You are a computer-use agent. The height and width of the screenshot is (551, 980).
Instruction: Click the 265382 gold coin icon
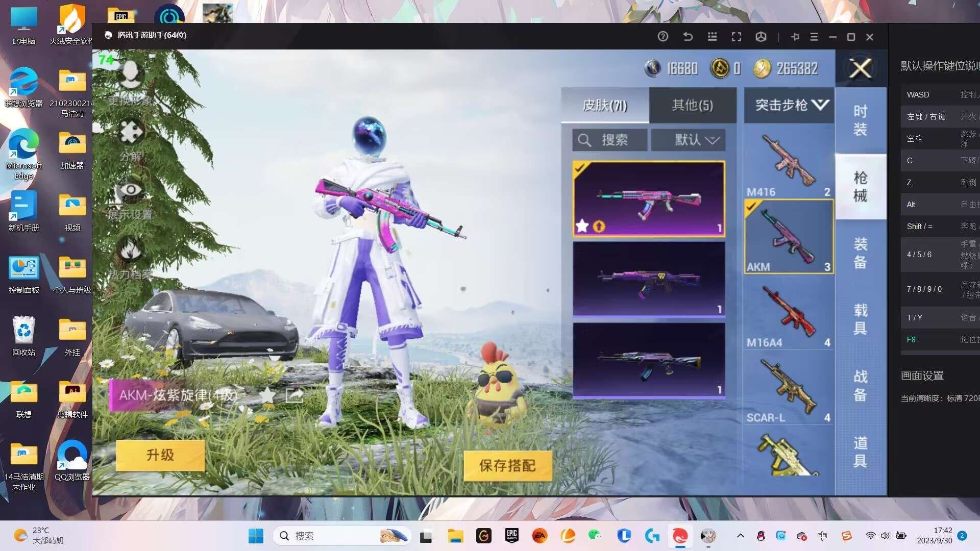pyautogui.click(x=762, y=68)
